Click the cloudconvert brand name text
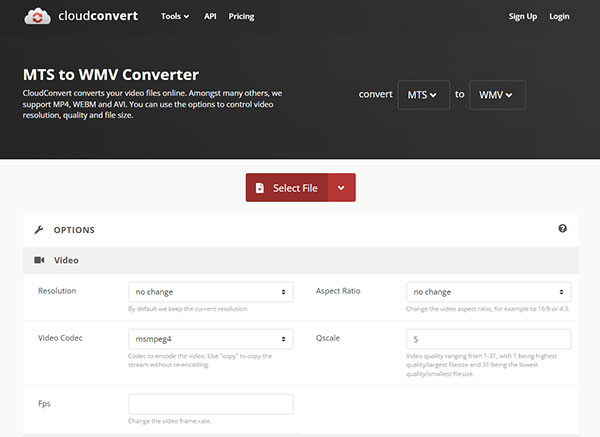 tap(98, 16)
